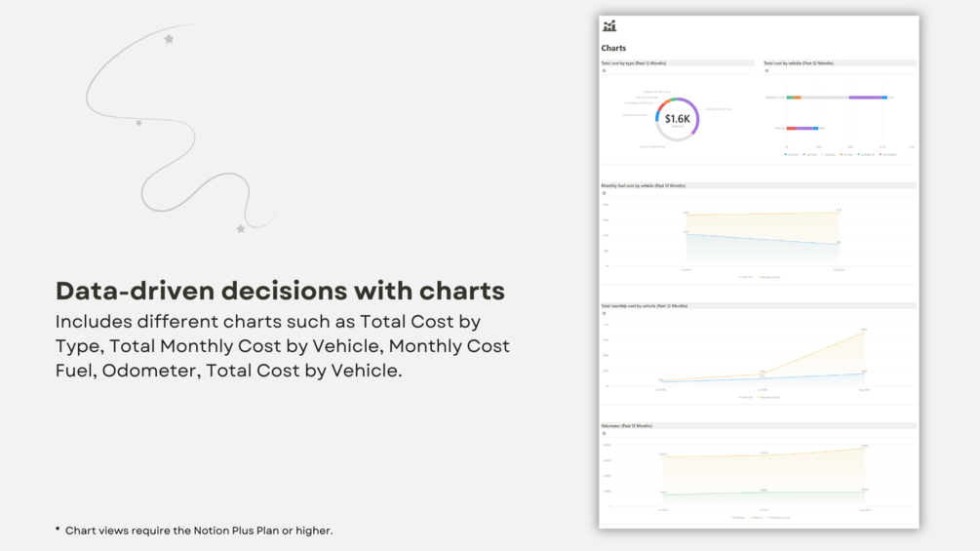Screen dimensions: 980x551
Task: Select the Odometer (Past 12 Months) heading
Action: [x=626, y=426]
